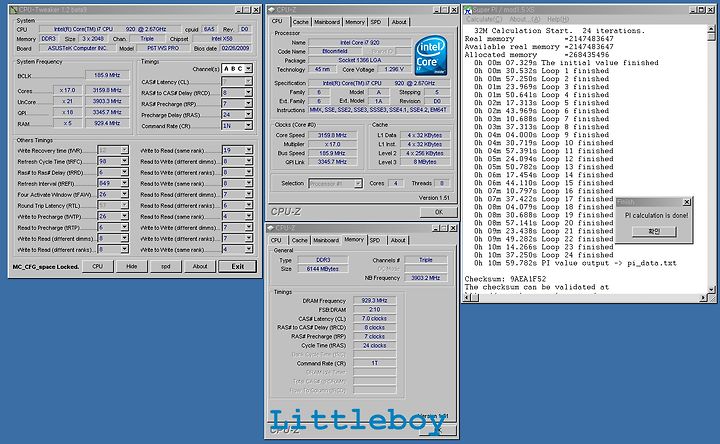The image size is (720, 444).
Task: Select the About tab in upper CPU-Z window
Action: [399, 22]
